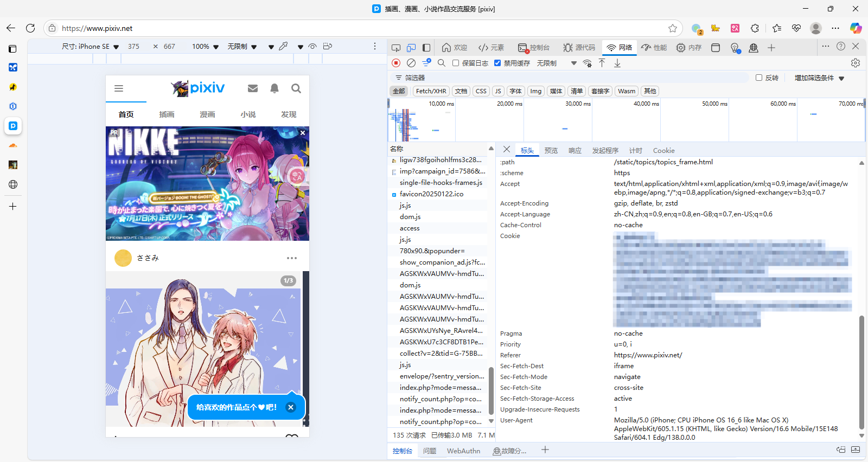Dismiss the 给喜欢的作品点个 tooltip
Screen dimensions: 868x462
click(x=291, y=407)
